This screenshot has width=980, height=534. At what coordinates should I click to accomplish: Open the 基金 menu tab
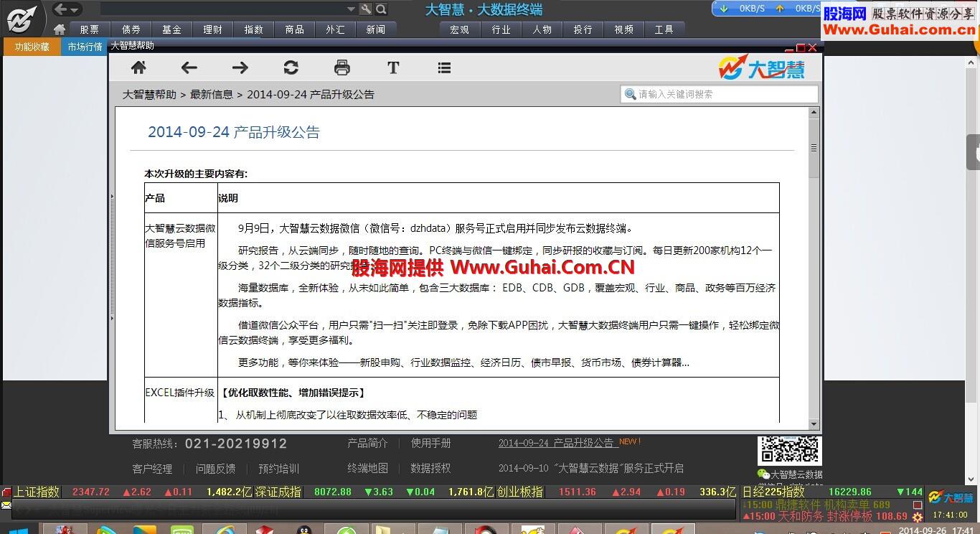pyautogui.click(x=172, y=29)
